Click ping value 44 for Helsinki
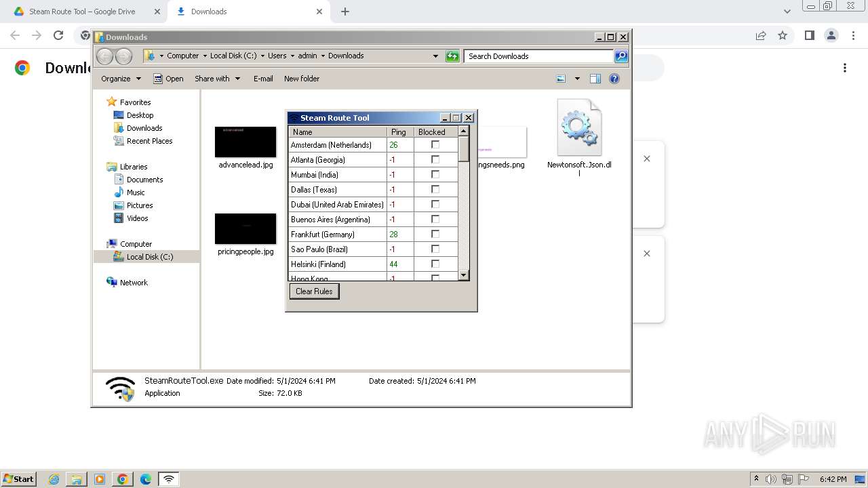The image size is (868, 488). 393,264
